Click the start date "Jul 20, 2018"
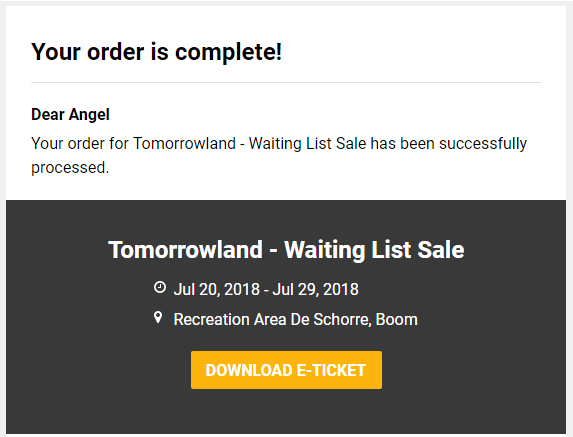The height and width of the screenshot is (437, 573). [217, 289]
